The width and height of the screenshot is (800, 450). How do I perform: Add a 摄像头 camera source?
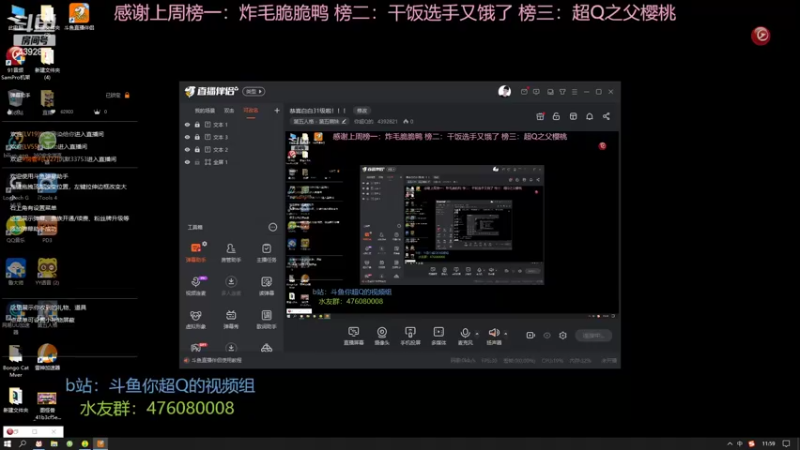coord(382,336)
